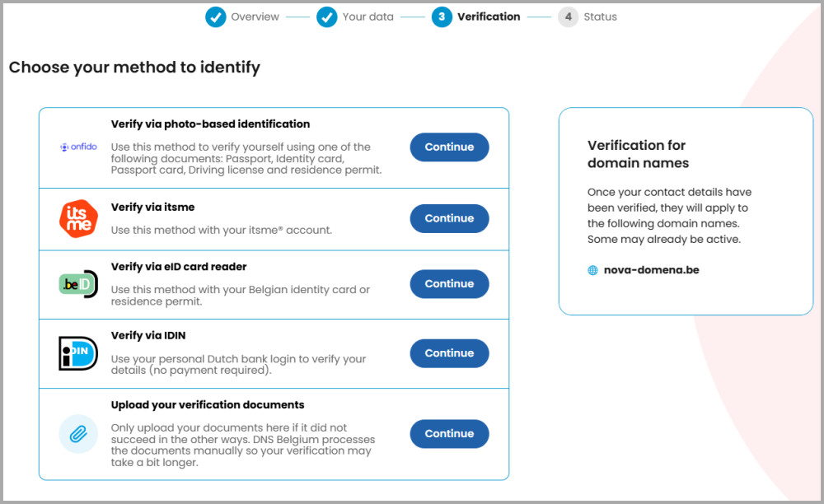824x504 pixels.
Task: Click the itsme orange logo
Action: click(78, 218)
